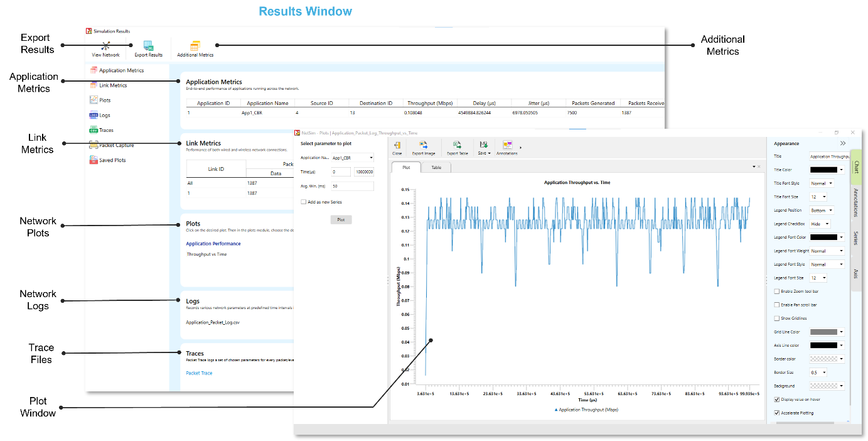Switch to the Table tab
Screen dimensions: 868x441
click(x=436, y=168)
